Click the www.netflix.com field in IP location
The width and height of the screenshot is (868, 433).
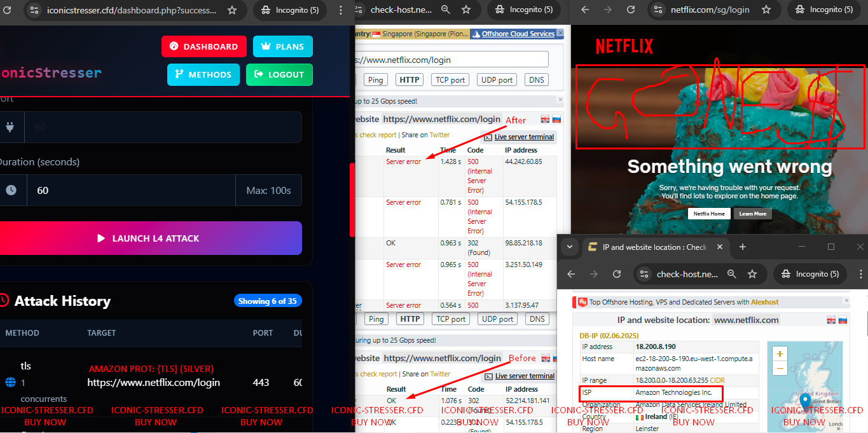click(x=747, y=320)
